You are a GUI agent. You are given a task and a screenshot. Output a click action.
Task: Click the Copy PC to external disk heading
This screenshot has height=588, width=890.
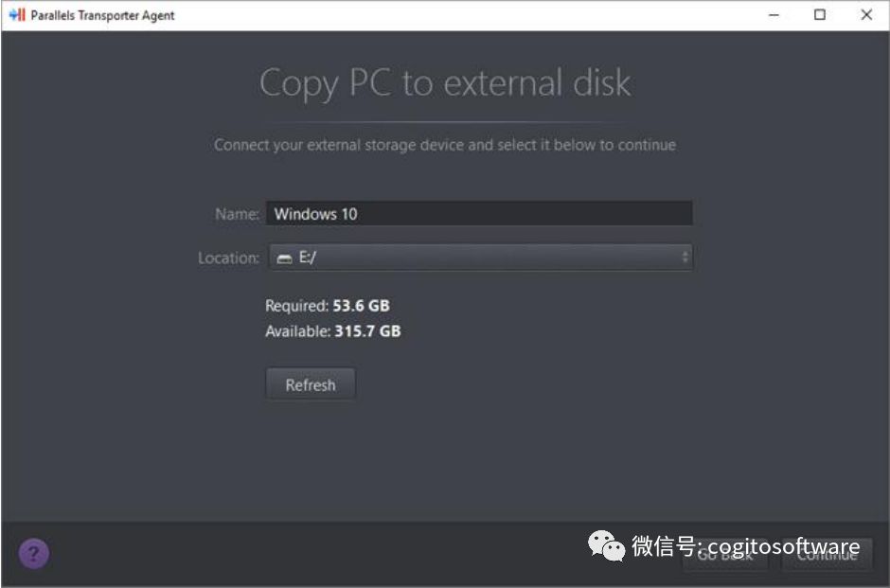(x=445, y=83)
